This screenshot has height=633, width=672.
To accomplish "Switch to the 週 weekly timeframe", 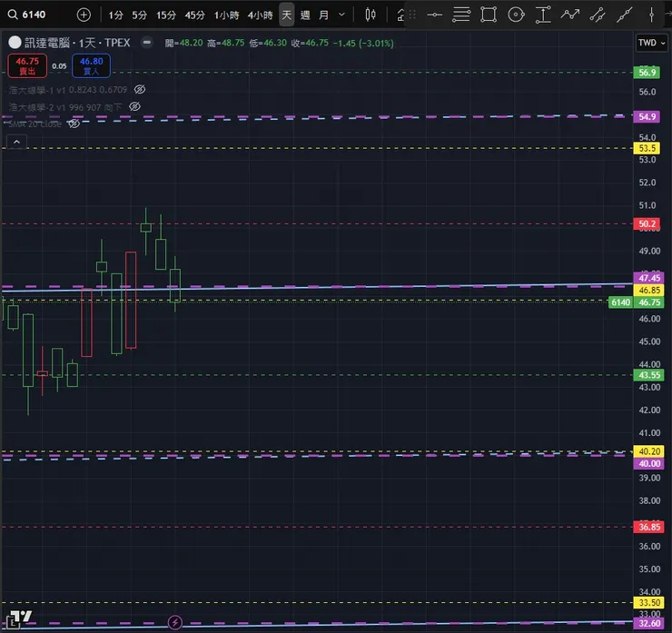I will pos(305,15).
